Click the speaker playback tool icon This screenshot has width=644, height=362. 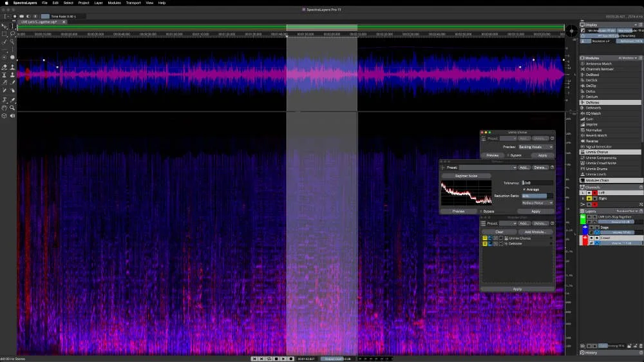coord(12,116)
